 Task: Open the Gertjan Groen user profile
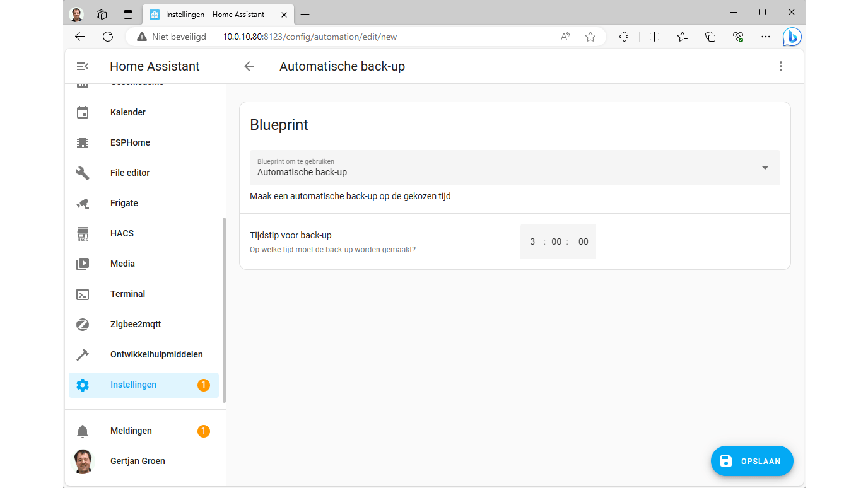click(138, 461)
